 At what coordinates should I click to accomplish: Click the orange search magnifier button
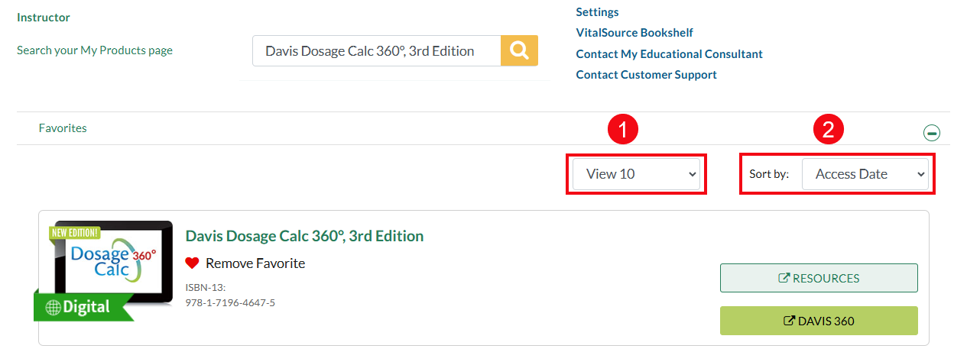pyautogui.click(x=519, y=50)
